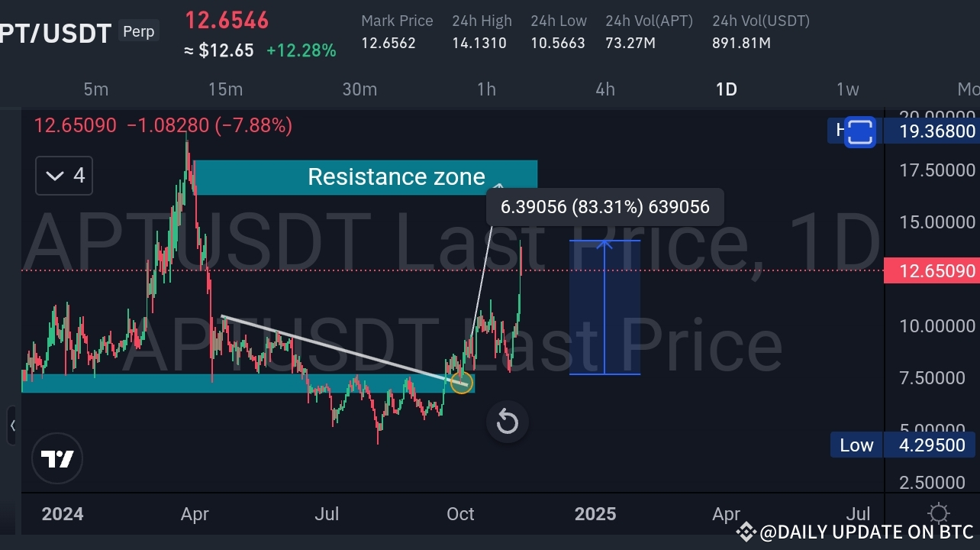Viewport: 980px width, 550px height.
Task: Select the measurement ruler annotation on chart
Action: pos(604,306)
